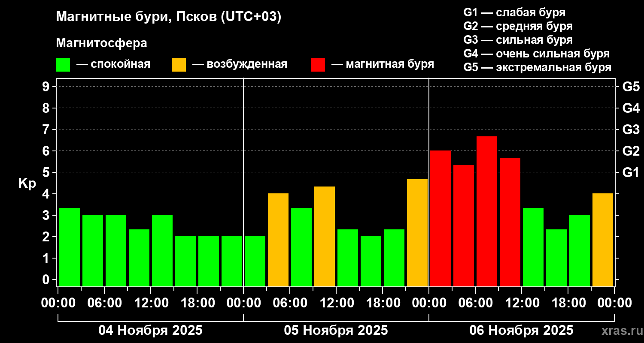The width and height of the screenshot is (644, 343).
Task: Click the 'Магнитосфера' heading
Action: click(x=101, y=43)
